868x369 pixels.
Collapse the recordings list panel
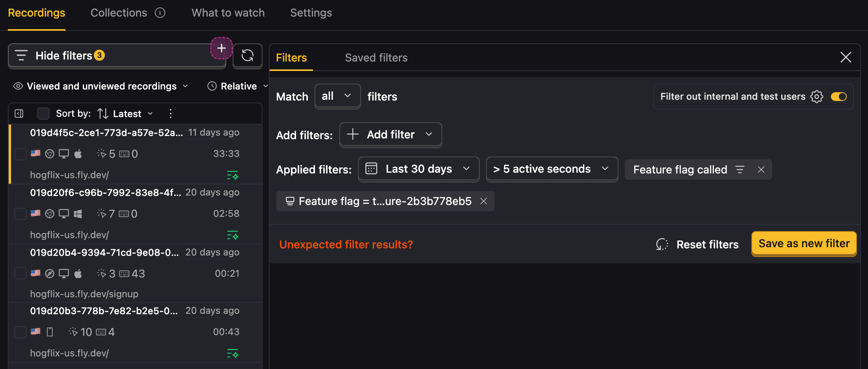point(18,113)
